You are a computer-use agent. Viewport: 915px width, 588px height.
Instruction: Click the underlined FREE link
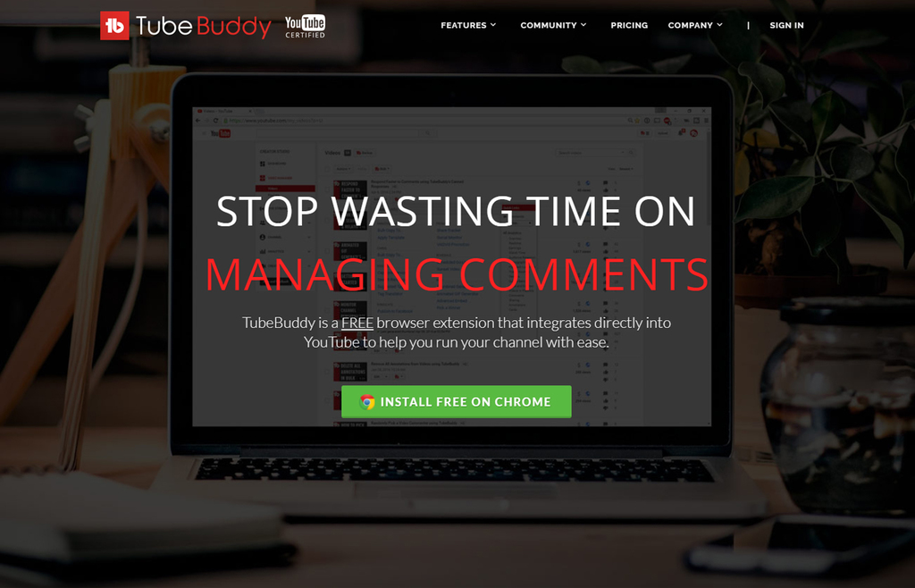click(357, 323)
